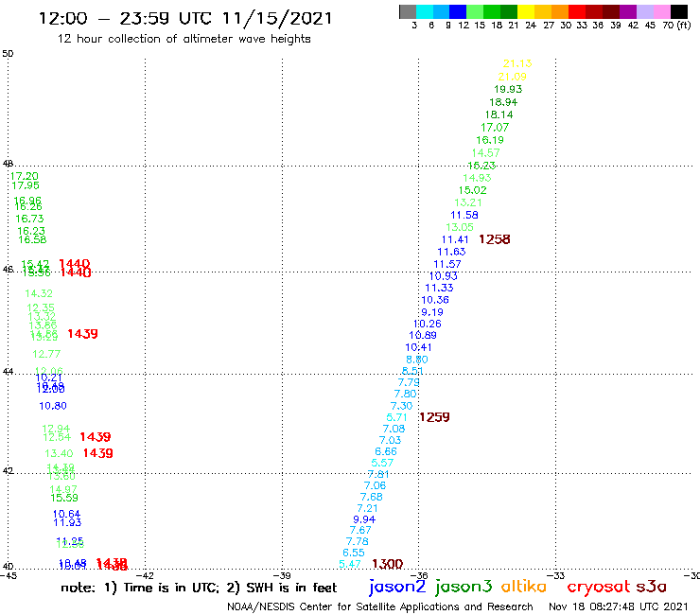Click the longitude axis label -33
Viewport: 700px width, 615px height.
coord(556,575)
